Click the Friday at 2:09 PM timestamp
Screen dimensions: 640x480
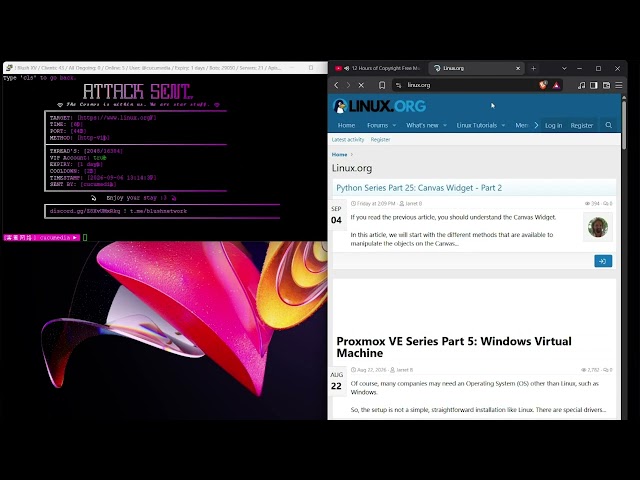[376, 203]
